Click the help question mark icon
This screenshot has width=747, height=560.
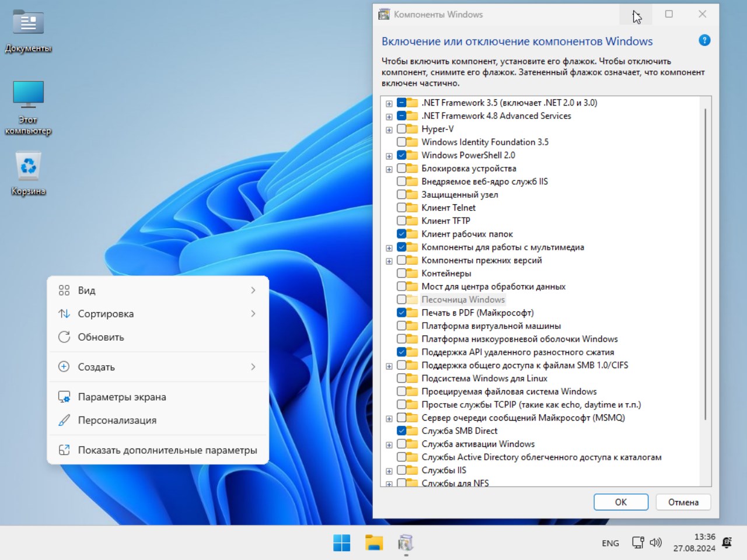tap(704, 40)
